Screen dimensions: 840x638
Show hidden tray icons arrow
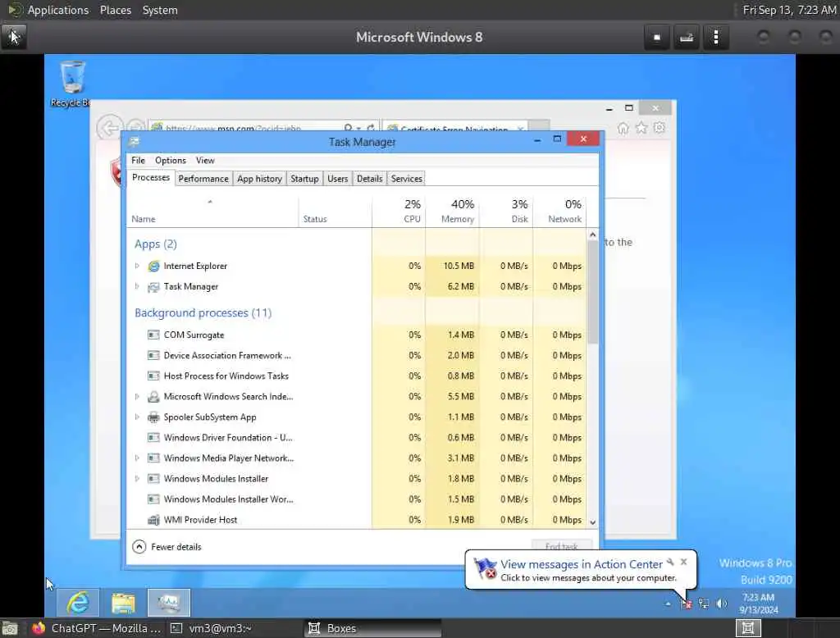668,604
